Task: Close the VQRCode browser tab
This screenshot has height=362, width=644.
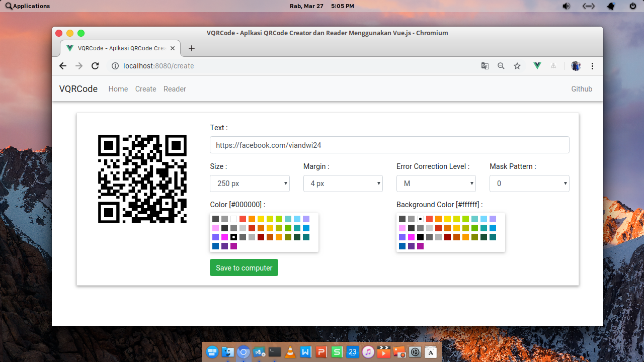Action: (173, 48)
